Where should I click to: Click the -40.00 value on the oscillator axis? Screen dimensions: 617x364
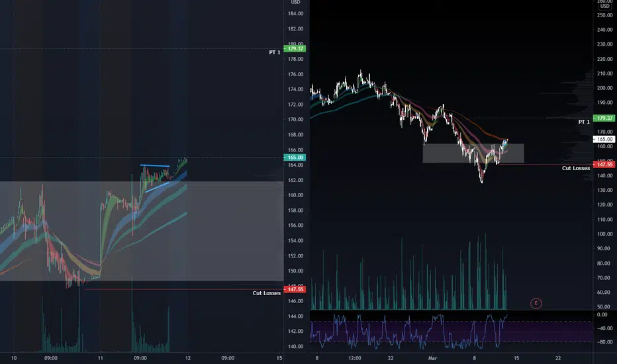pos(605,328)
